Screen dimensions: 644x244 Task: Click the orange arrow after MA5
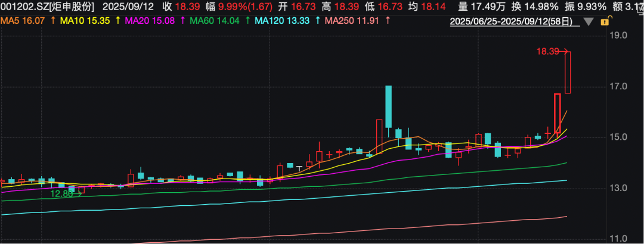point(54,21)
